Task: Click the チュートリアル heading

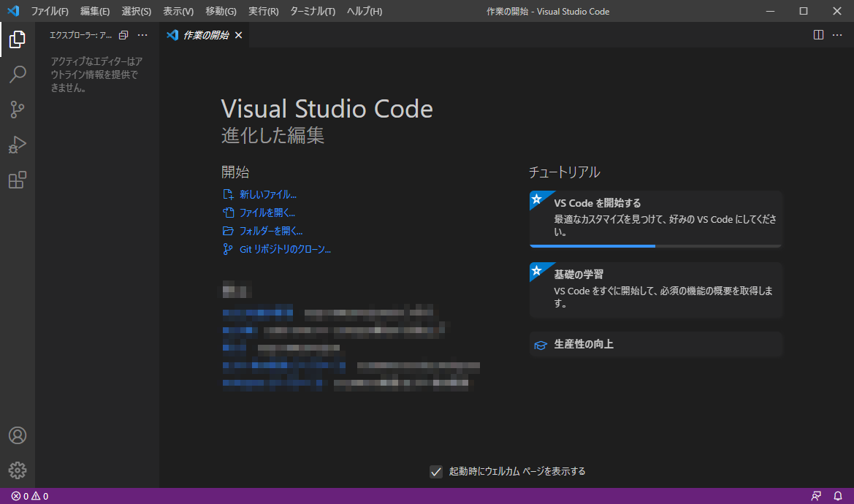Action: pos(564,172)
